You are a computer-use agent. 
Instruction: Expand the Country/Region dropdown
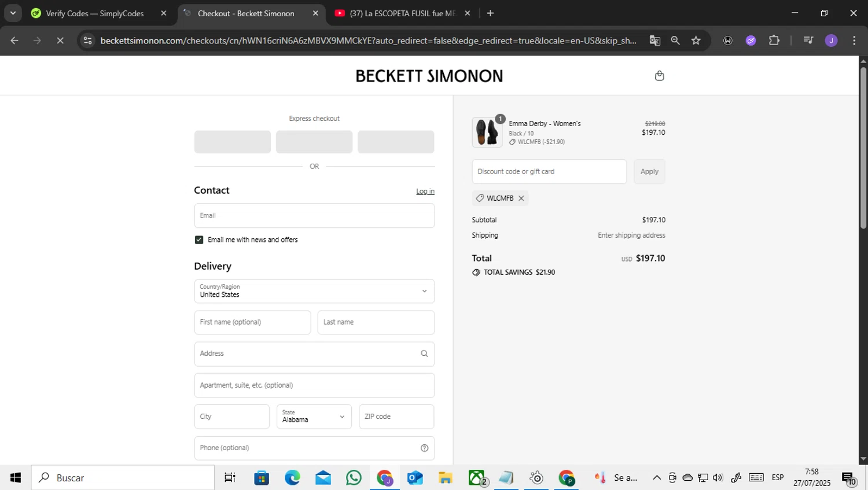click(x=314, y=291)
